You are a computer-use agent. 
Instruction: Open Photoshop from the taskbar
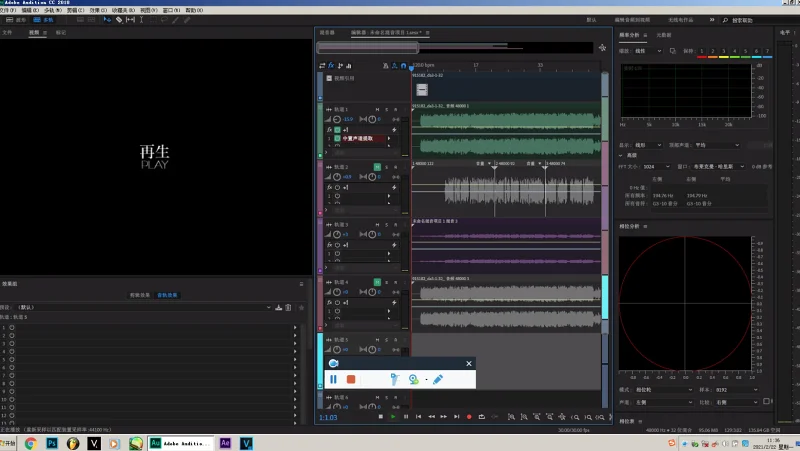pos(52,443)
